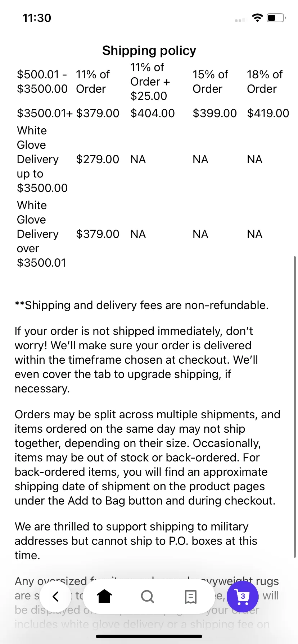The height and width of the screenshot is (644, 298).
Task: Tap the non-refundable fees notice text
Action: click(141, 305)
